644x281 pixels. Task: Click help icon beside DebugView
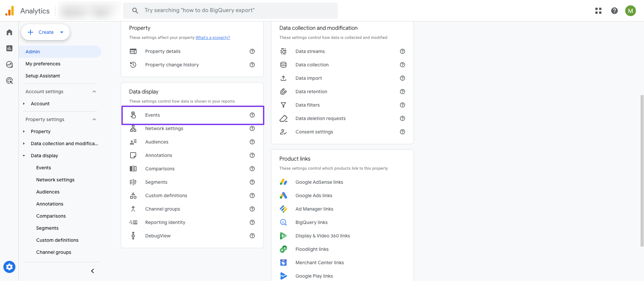[252, 236]
